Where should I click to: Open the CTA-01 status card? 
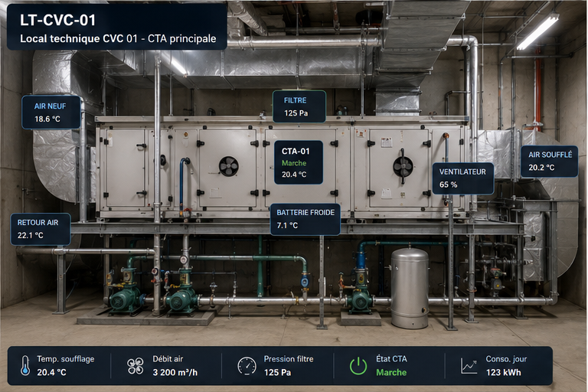[x=298, y=162]
